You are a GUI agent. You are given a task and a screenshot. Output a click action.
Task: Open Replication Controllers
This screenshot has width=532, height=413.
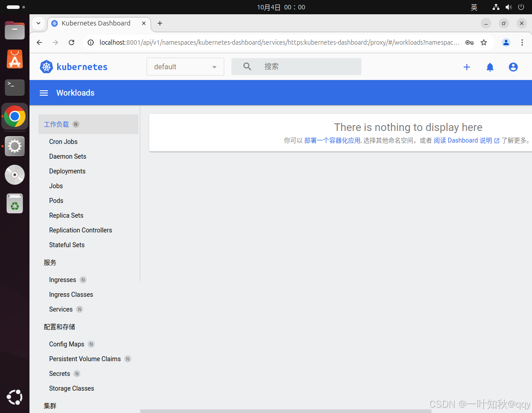pyautogui.click(x=80, y=230)
